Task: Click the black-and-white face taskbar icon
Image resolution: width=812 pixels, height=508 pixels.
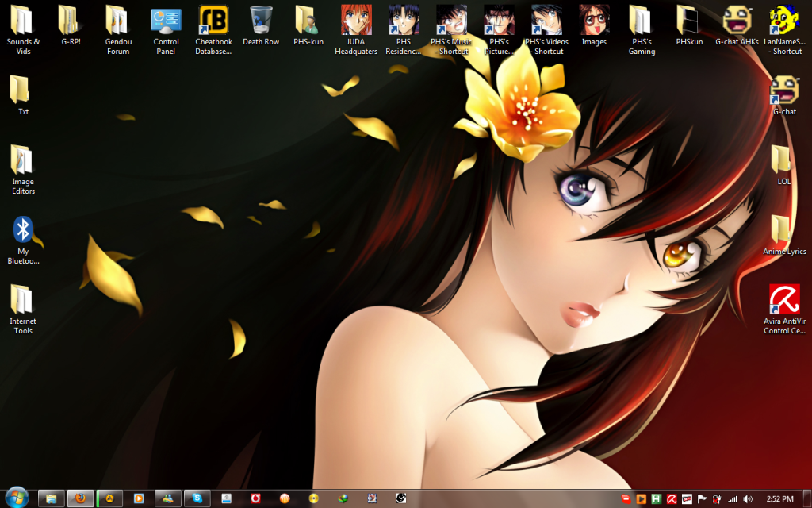Action: [400, 498]
